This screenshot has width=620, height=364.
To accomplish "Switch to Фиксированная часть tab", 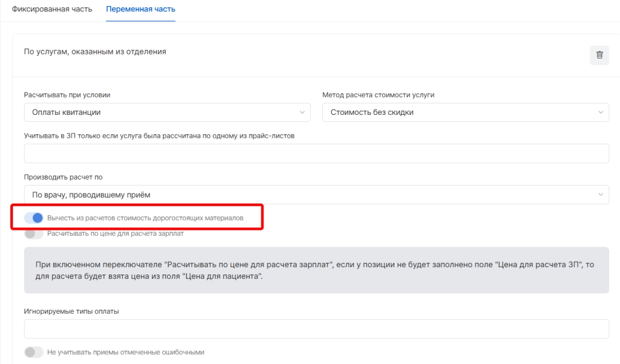I will click(x=52, y=10).
